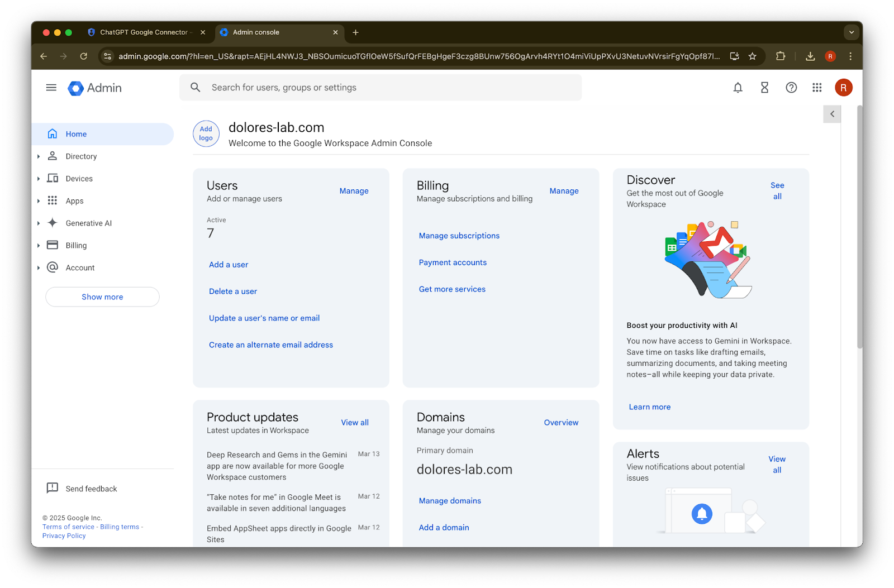This screenshot has width=894, height=588.
Task: Go back with the browser back arrow
Action: pyautogui.click(x=44, y=56)
